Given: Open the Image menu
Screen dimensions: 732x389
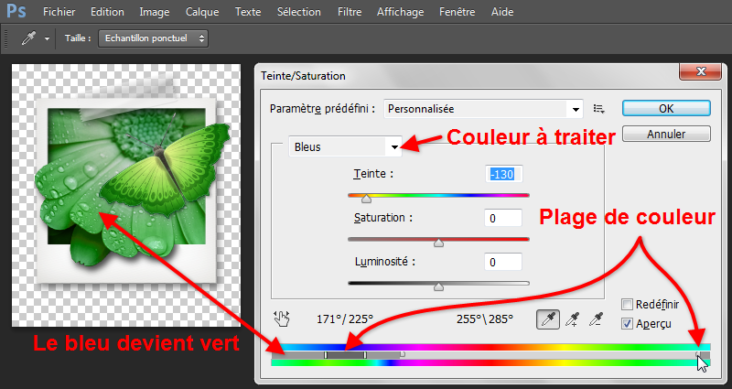Looking at the screenshot, I should [154, 12].
